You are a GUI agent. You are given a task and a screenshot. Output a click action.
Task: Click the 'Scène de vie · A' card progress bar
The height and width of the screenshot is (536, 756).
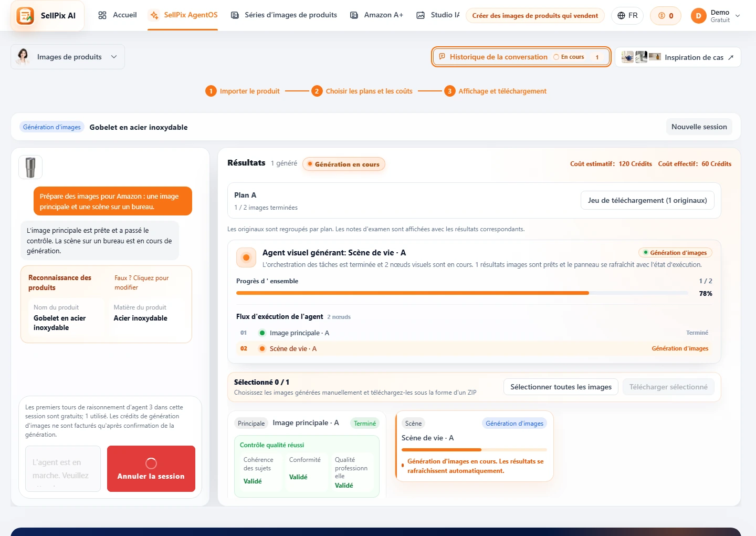[474, 450]
